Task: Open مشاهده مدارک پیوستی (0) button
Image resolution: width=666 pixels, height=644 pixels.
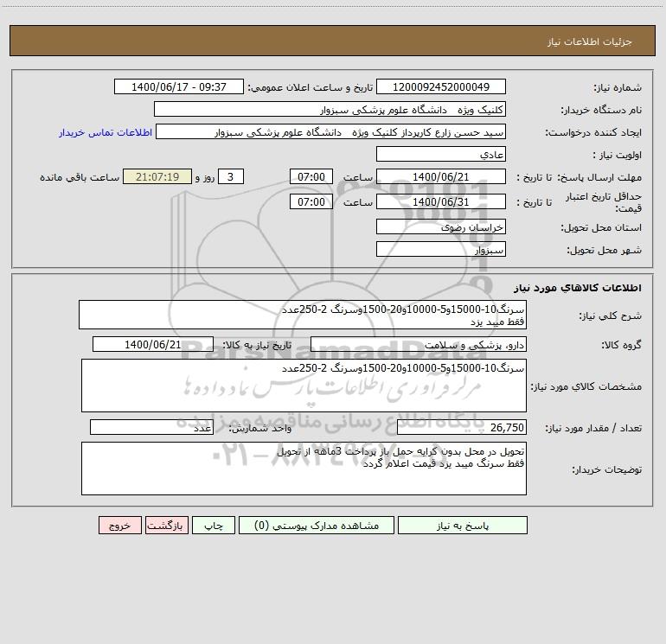Action: (317, 526)
